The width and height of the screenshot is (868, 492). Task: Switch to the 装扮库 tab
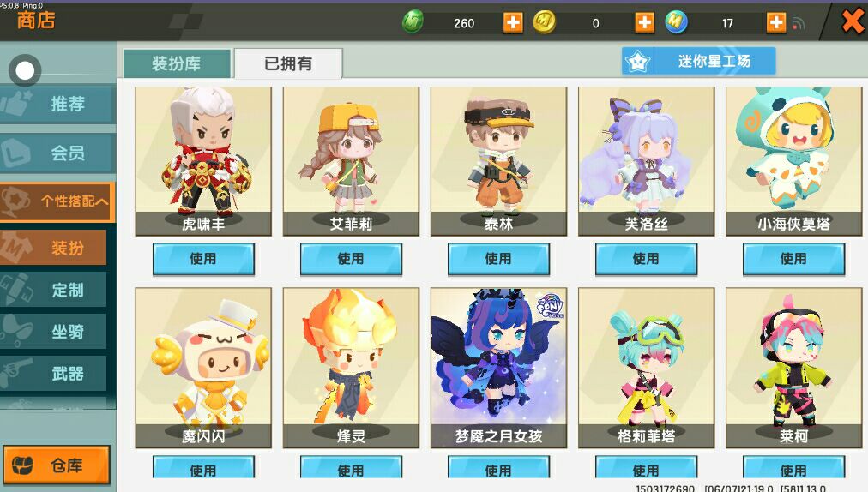point(177,63)
